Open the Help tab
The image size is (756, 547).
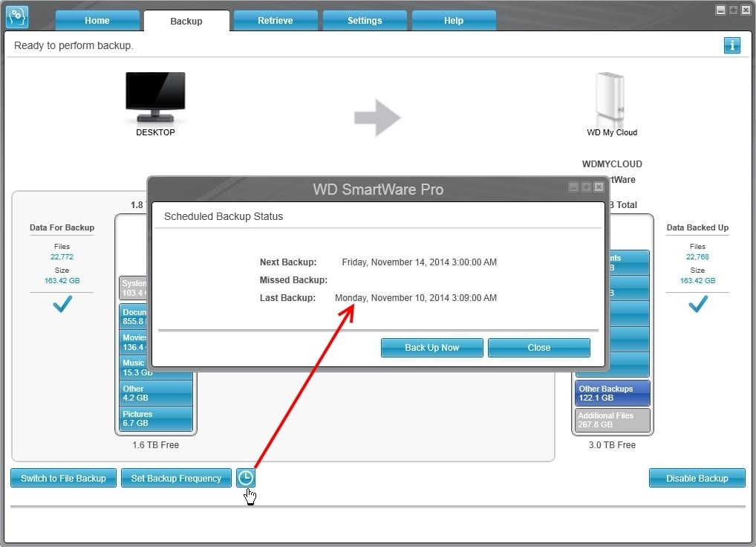(454, 20)
